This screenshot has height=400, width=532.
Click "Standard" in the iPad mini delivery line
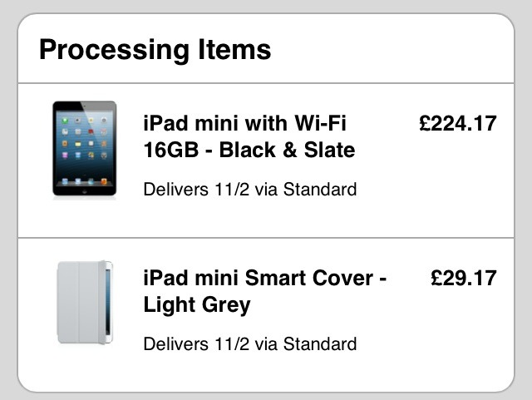320,190
